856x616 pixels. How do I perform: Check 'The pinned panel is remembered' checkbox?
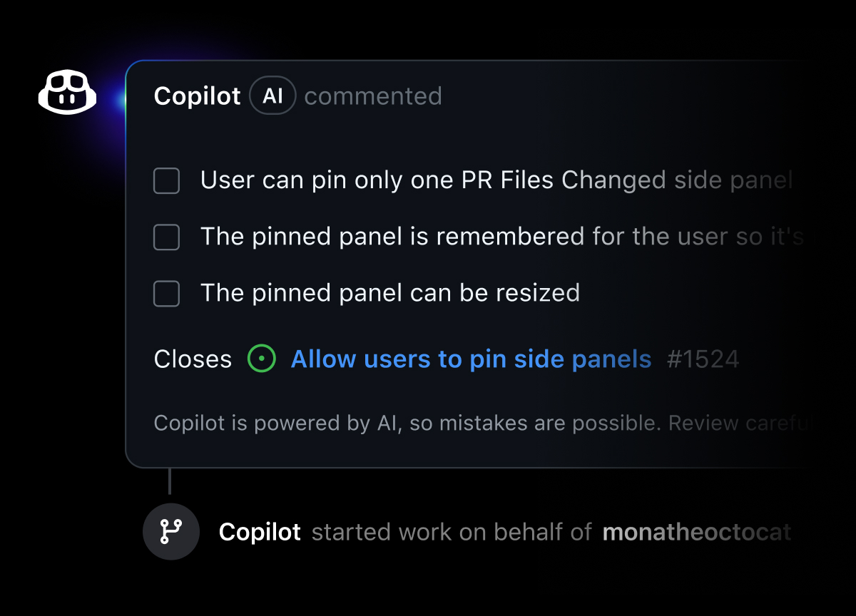[x=165, y=237]
